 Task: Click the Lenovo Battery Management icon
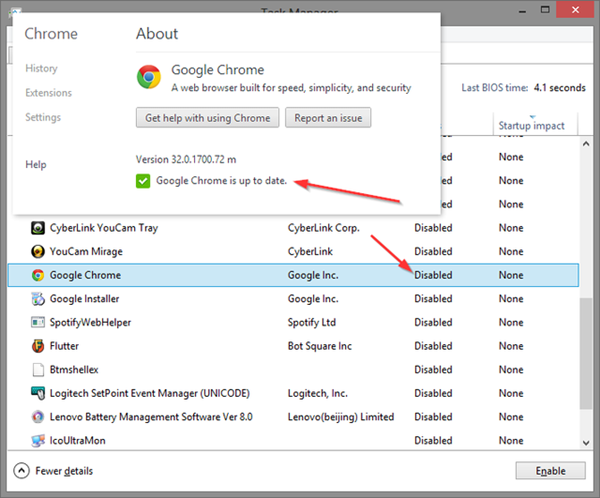point(38,417)
